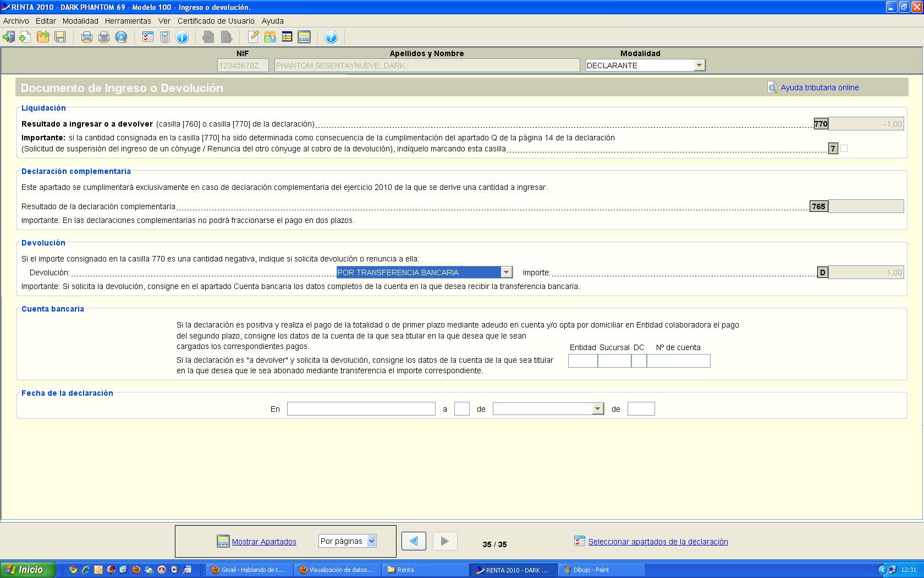
Task: Open the Modalidad menu
Action: (80, 21)
